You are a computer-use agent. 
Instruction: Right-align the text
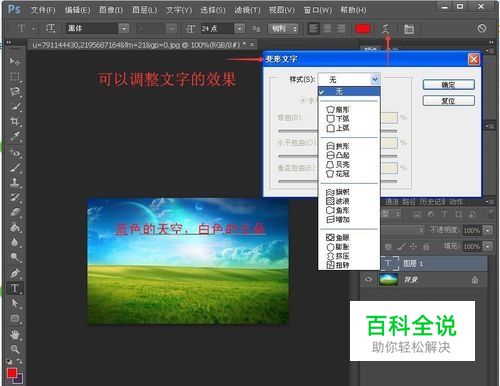[x=341, y=29]
